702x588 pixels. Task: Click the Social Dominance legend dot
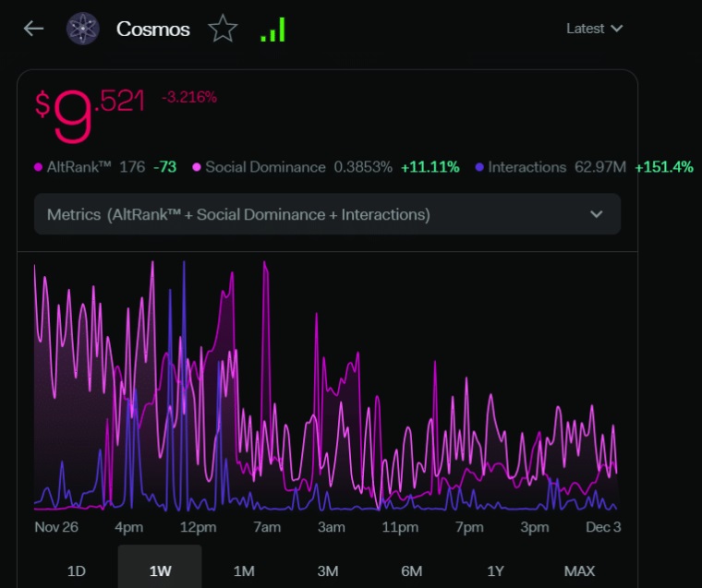[x=197, y=167]
